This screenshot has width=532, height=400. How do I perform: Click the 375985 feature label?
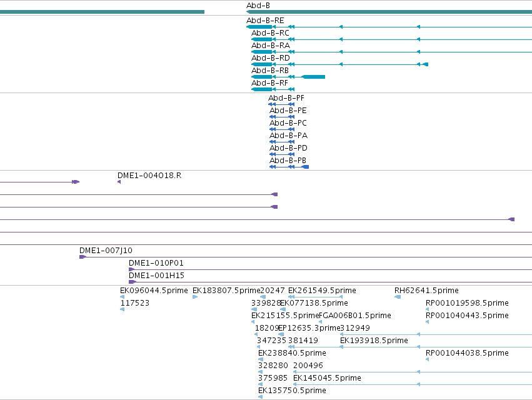click(273, 379)
